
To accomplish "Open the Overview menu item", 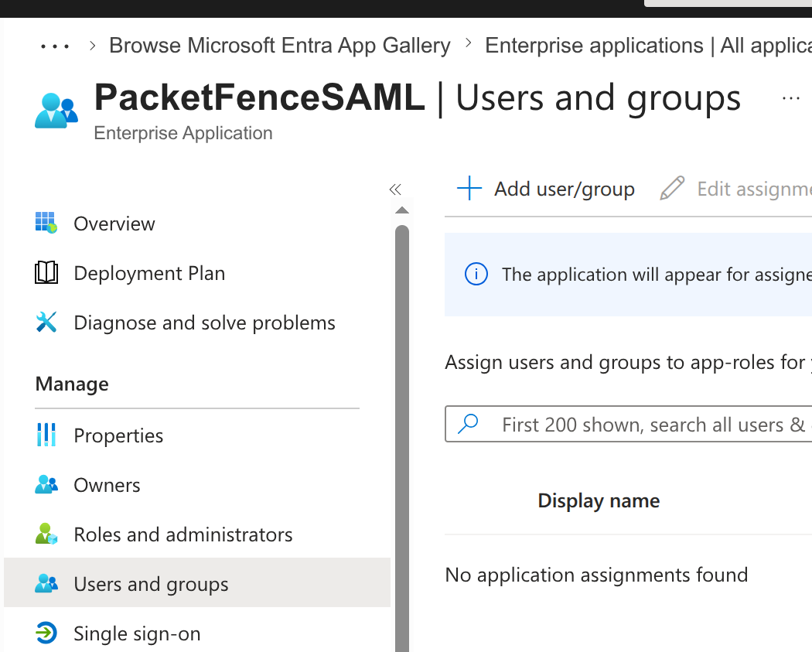I will (x=196, y=224).
